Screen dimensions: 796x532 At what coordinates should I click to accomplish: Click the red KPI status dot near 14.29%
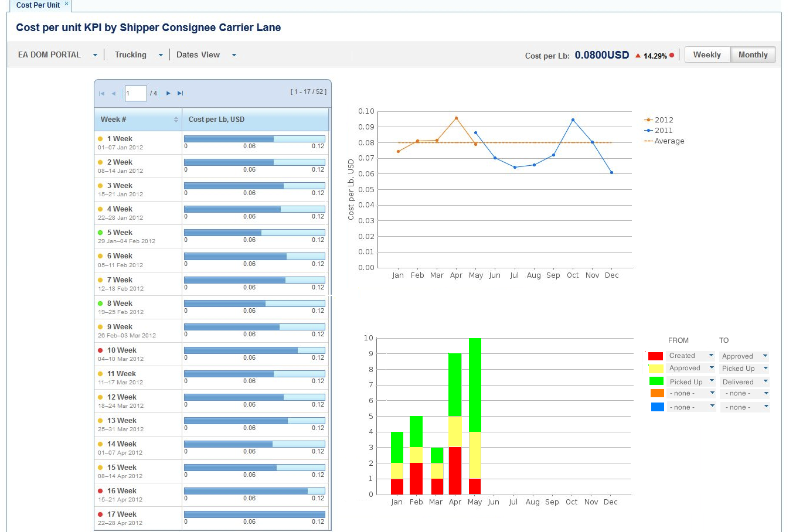(672, 55)
